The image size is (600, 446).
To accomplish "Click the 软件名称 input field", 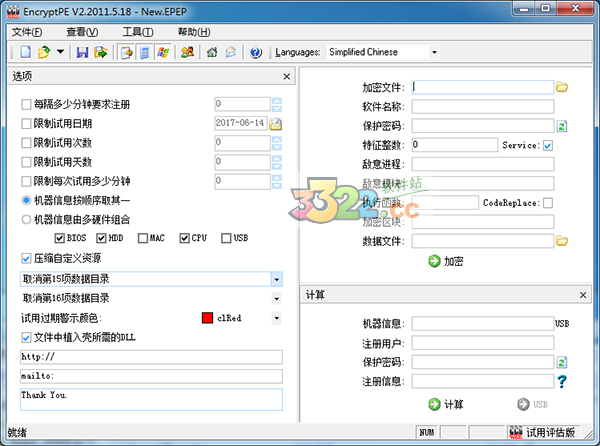I will tap(483, 107).
